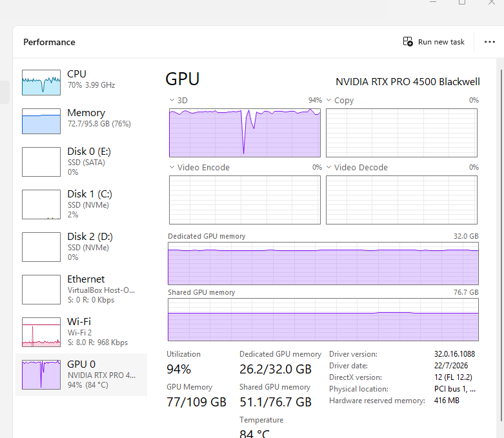Maximize the Task Manager window
The image size is (504, 438).
(x=462, y=2)
